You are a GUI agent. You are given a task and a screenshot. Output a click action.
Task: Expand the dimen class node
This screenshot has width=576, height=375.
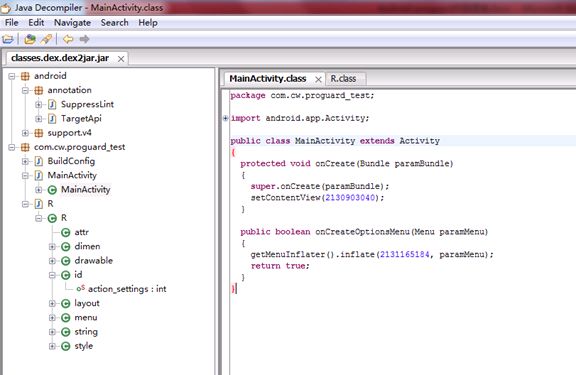pos(52,247)
